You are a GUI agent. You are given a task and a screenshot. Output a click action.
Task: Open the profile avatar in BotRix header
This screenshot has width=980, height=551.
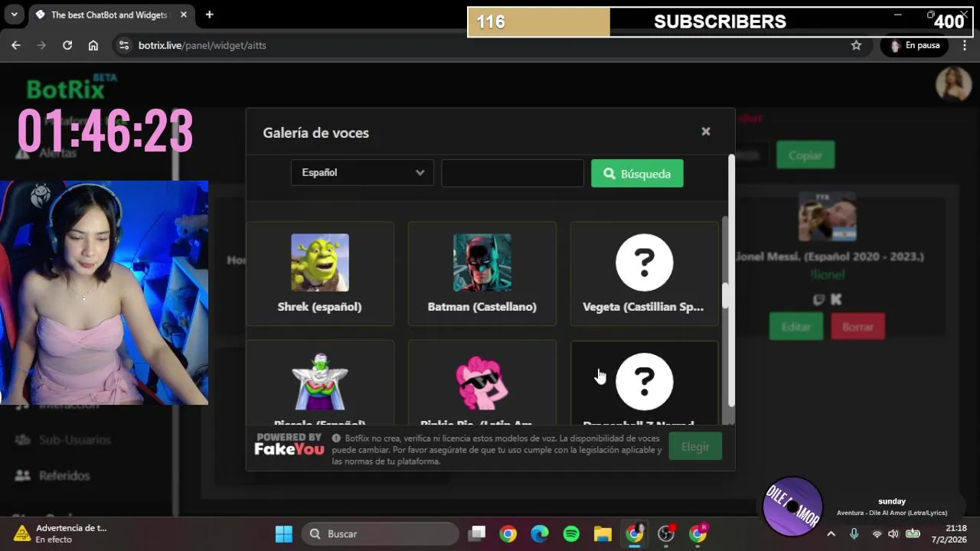(x=953, y=83)
